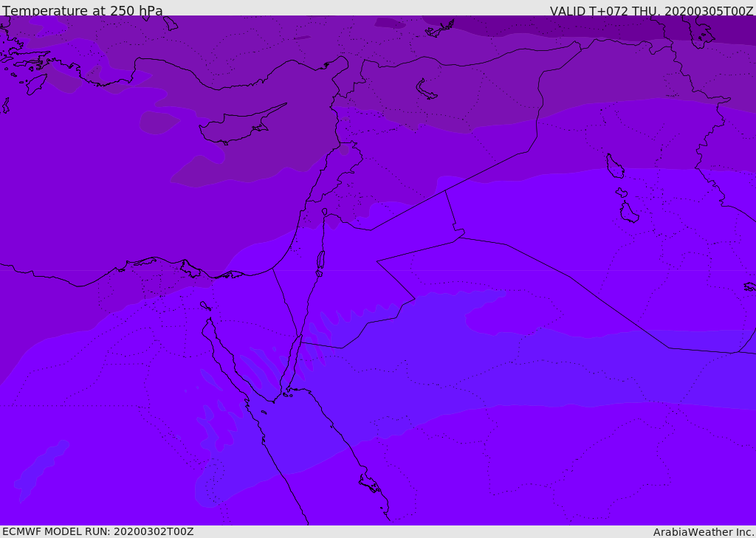Click the 'ArabiaWeather Inc' credit text
Image resolution: width=756 pixels, height=538 pixels.
pos(703,532)
